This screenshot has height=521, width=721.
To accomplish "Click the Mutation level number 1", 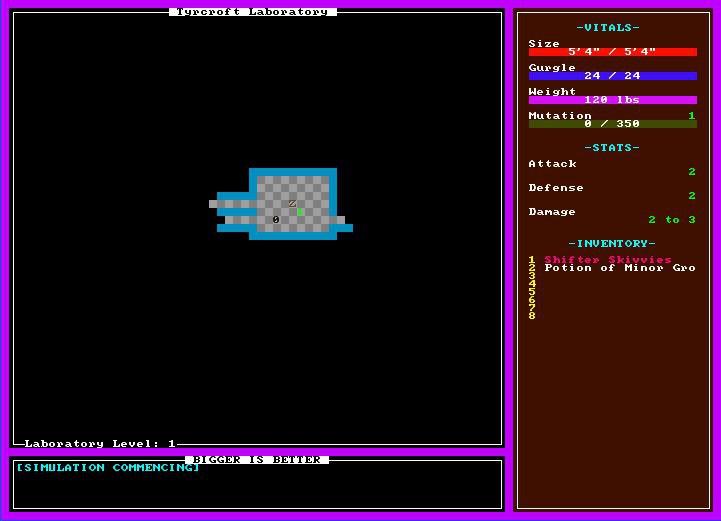I will point(692,115).
